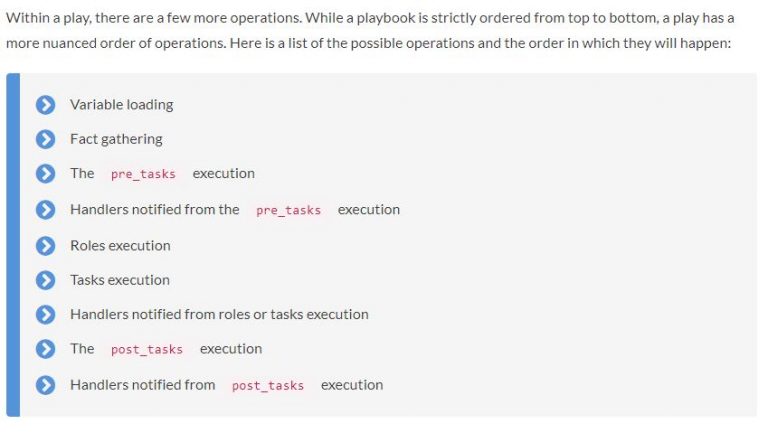This screenshot has width=768, height=433.
Task: Click the chevron icon beside Fact gathering
Action: pyautogui.click(x=46, y=139)
